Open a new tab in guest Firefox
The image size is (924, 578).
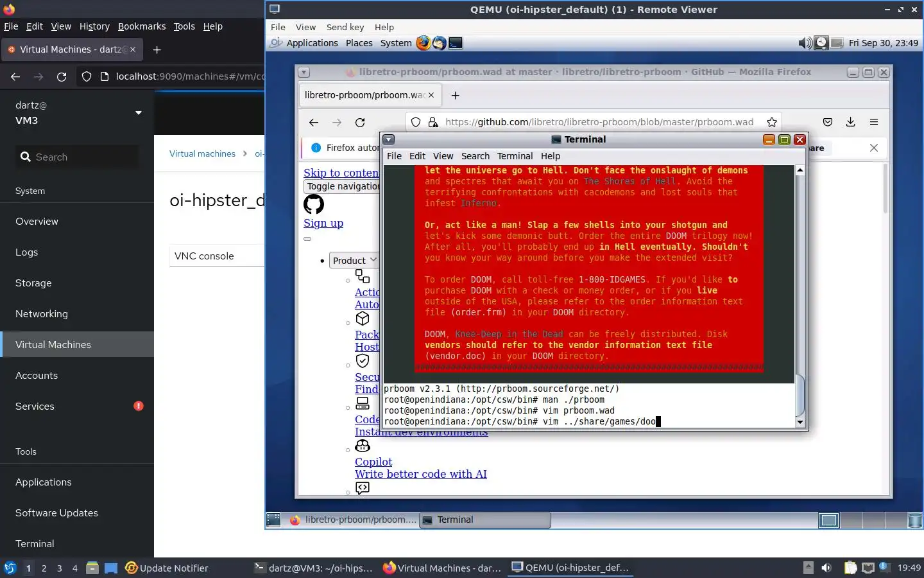pos(455,95)
